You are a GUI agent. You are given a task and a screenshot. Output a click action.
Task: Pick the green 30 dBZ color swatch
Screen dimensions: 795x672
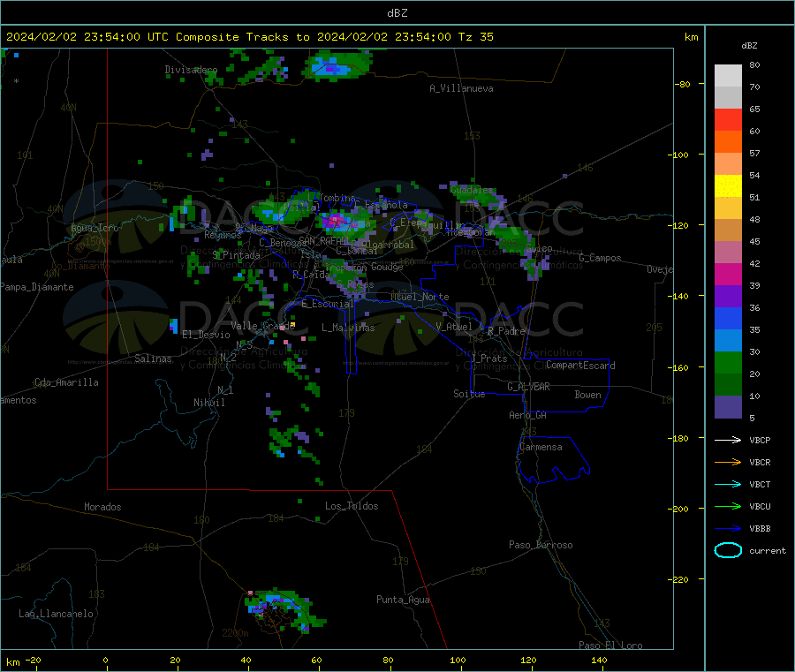(728, 362)
